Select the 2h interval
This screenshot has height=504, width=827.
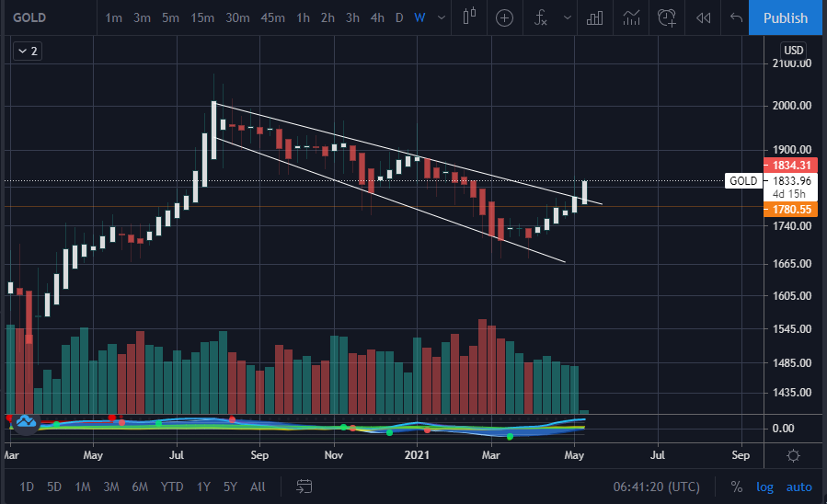tap(328, 17)
